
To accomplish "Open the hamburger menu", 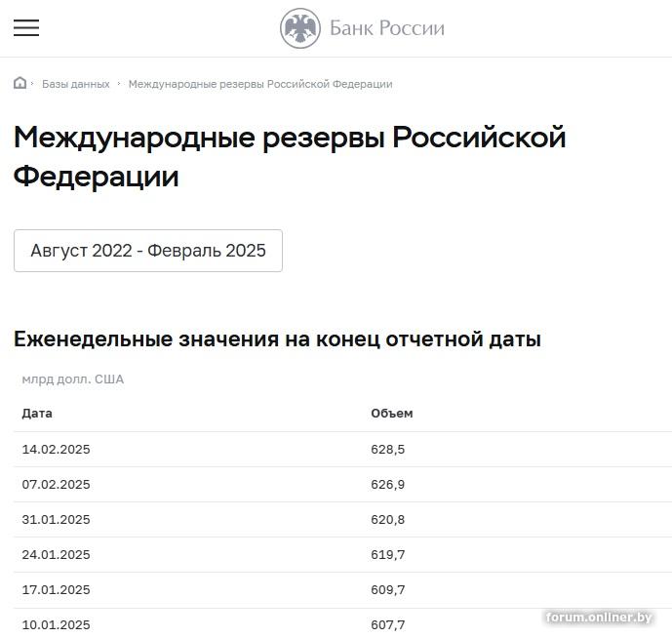I will pos(26,27).
